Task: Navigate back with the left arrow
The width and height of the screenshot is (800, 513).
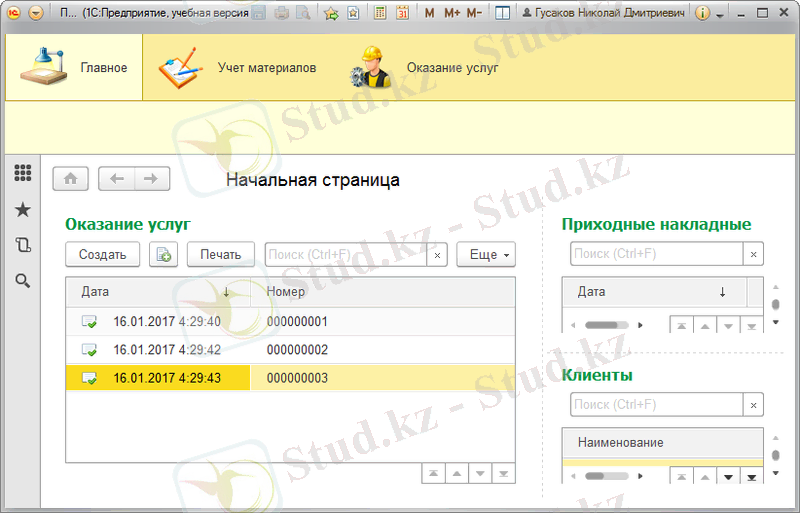Action: (x=118, y=179)
